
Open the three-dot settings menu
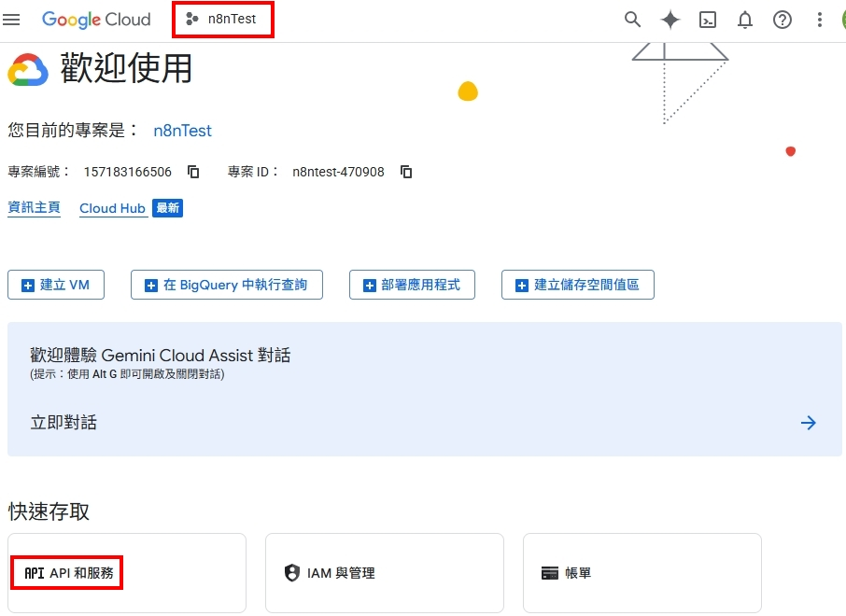pos(819,20)
